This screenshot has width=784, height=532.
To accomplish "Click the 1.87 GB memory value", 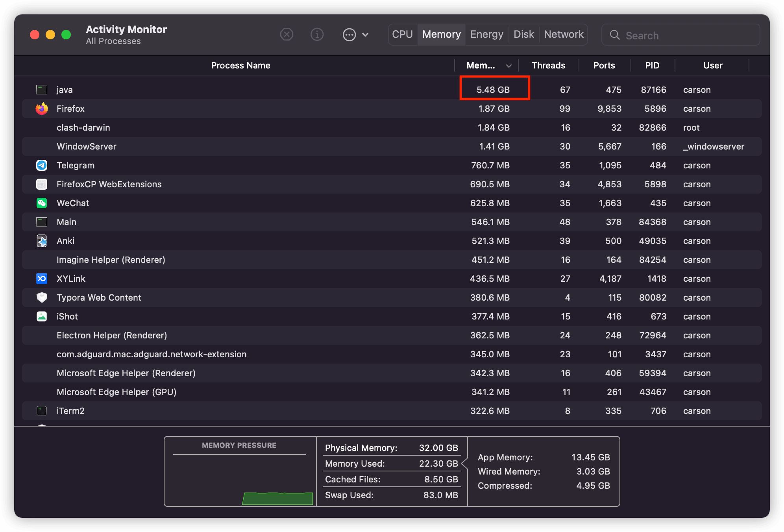I will point(494,109).
